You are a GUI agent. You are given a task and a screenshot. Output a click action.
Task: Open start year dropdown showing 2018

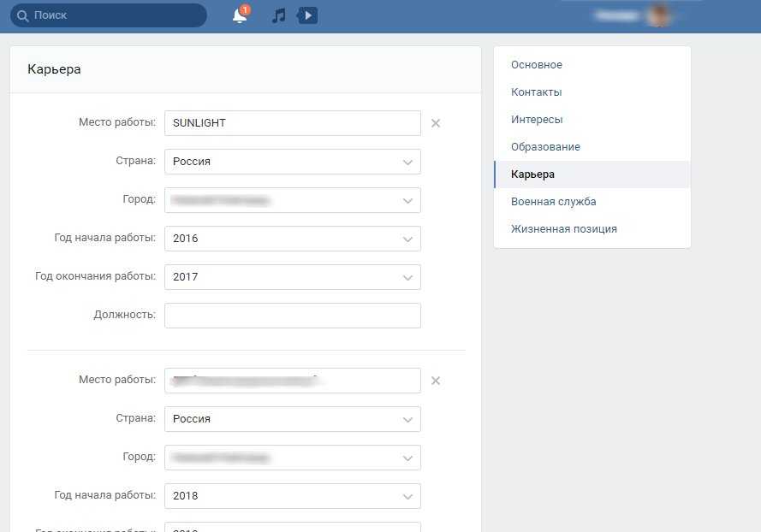[x=292, y=496]
